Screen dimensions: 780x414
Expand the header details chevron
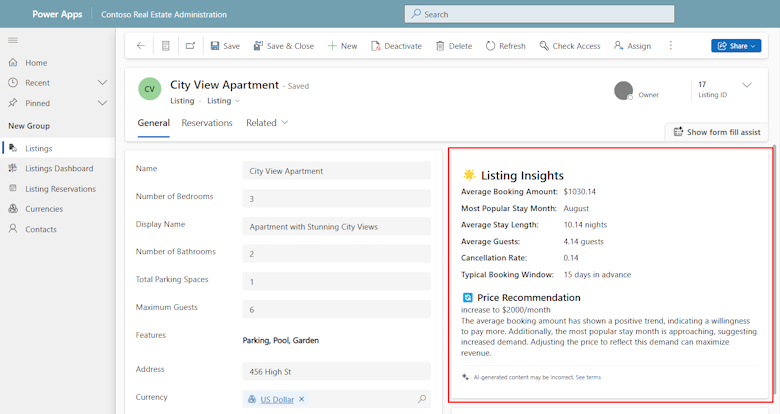pyautogui.click(x=747, y=85)
